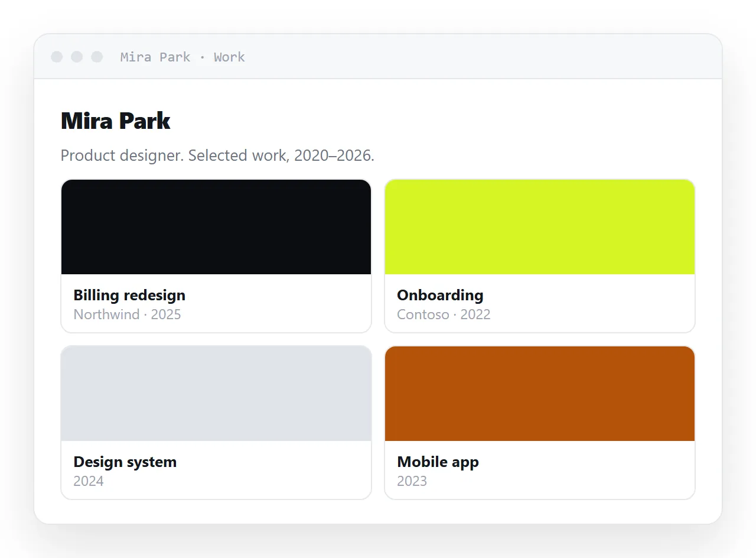
Task: Open the Mobile app orange thumbnail
Action: tap(540, 394)
